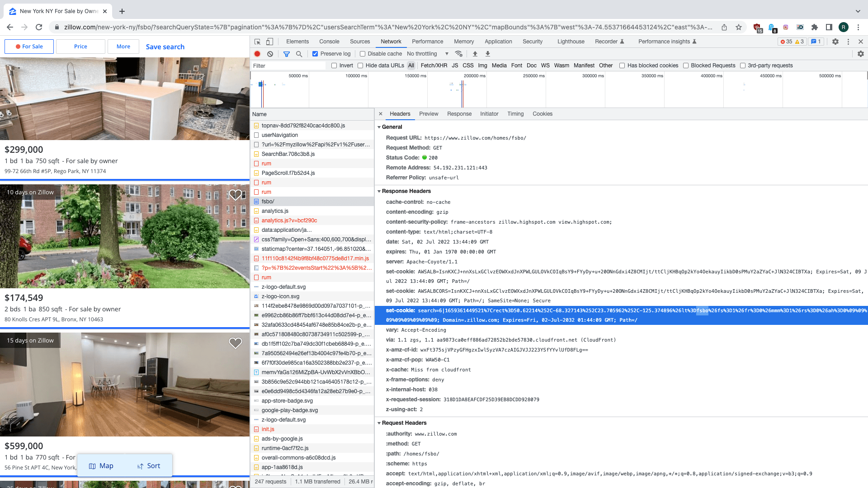Open the network search magnifier
Image resolution: width=868 pixels, height=488 pixels.
pos(299,53)
